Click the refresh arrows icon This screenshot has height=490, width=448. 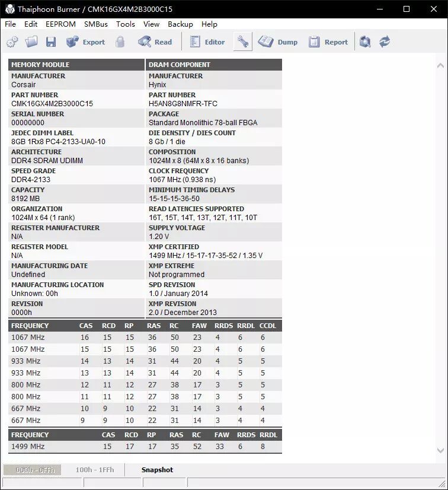click(x=385, y=42)
